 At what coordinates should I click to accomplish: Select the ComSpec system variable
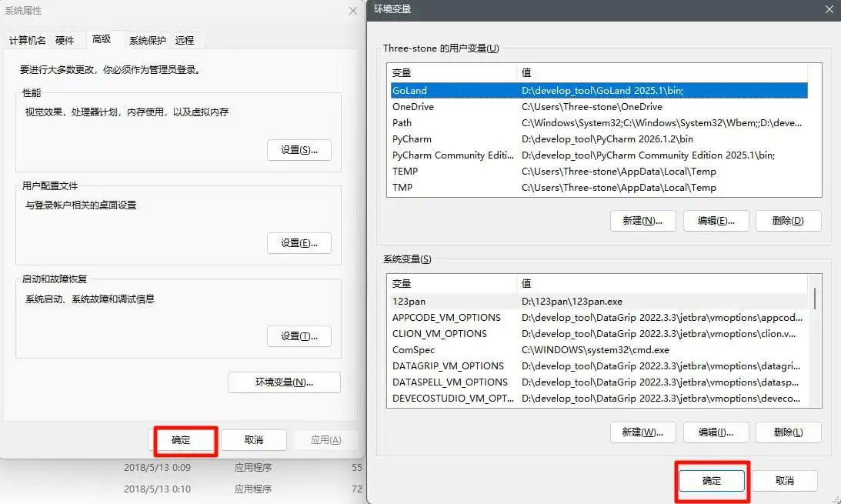point(599,349)
